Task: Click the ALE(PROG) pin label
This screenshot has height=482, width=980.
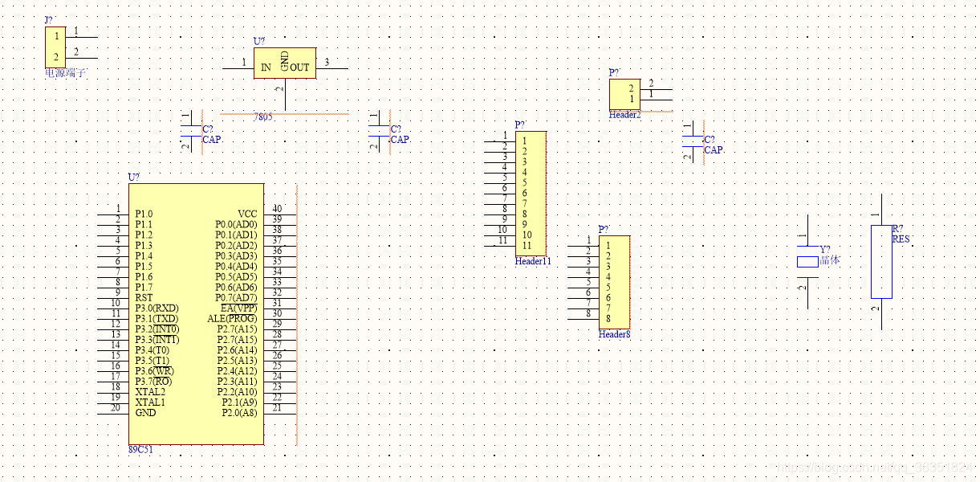Action: tap(232, 318)
